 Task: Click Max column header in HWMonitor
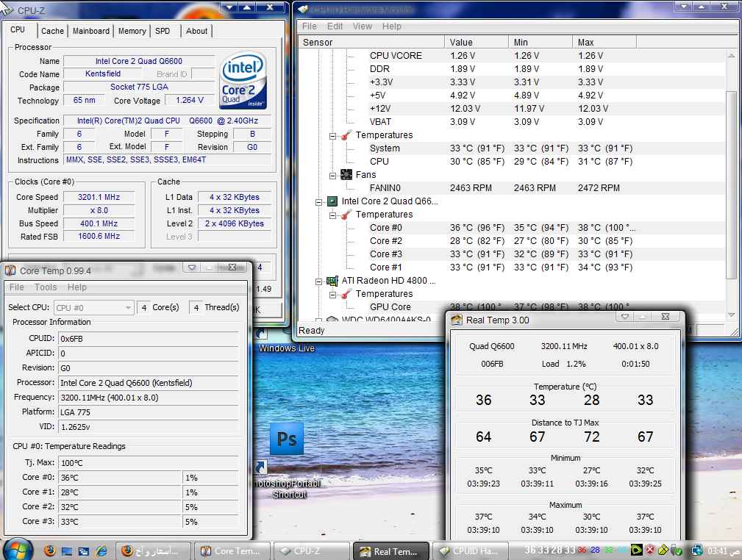tap(604, 42)
